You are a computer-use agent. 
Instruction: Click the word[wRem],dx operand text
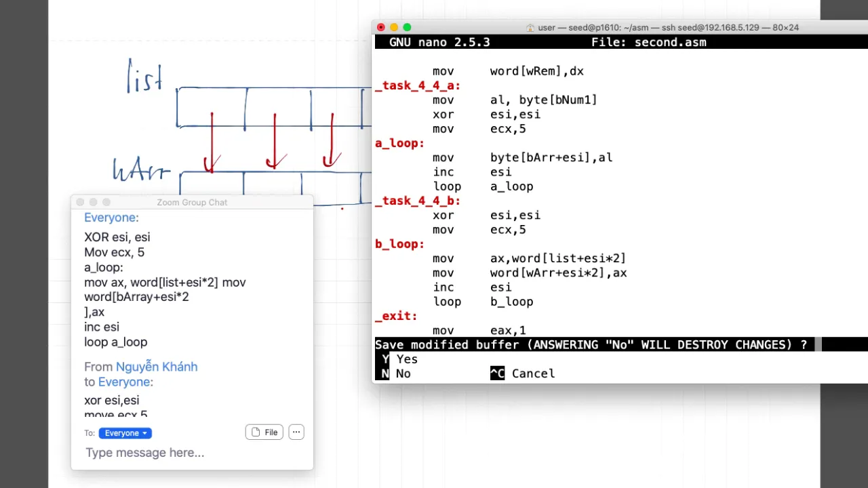pyautogui.click(x=537, y=71)
